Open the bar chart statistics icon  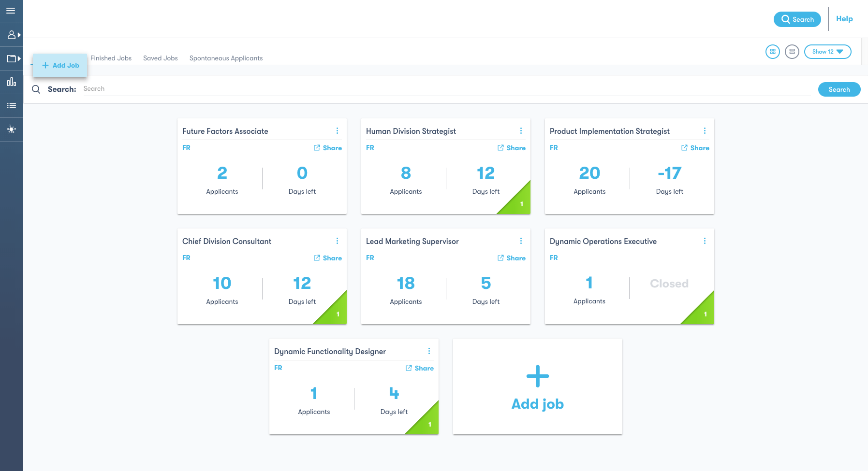[x=12, y=82]
